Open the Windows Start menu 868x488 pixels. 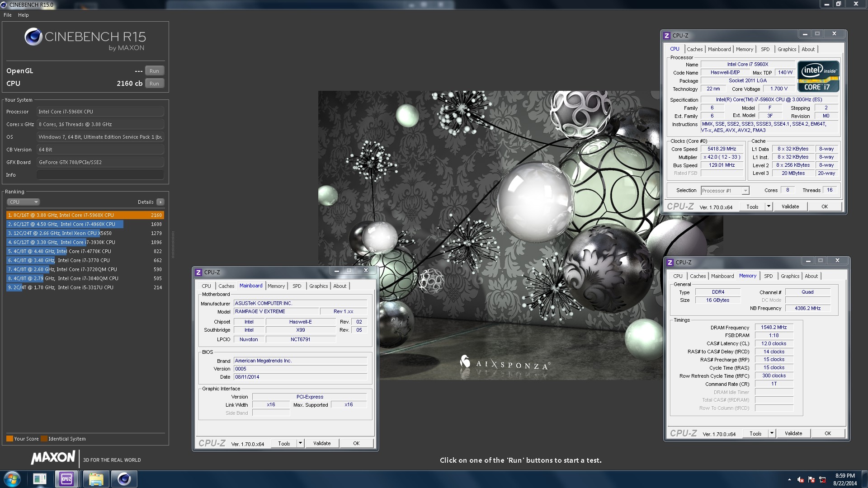[12, 479]
